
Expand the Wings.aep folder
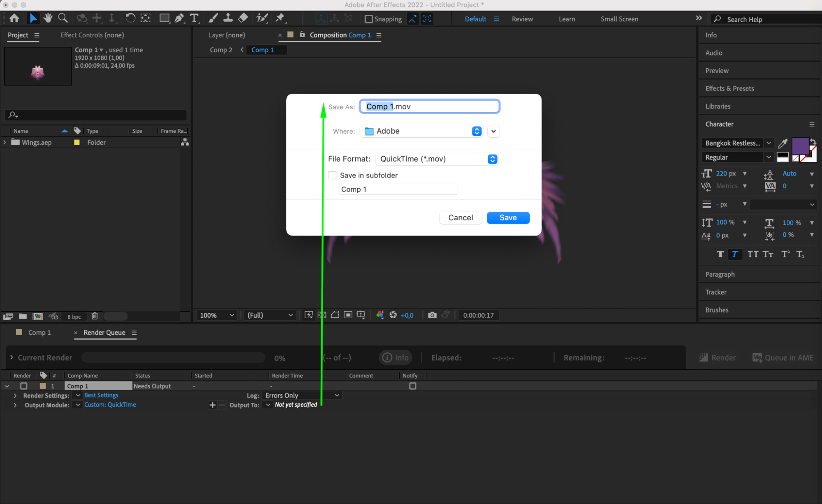5,142
